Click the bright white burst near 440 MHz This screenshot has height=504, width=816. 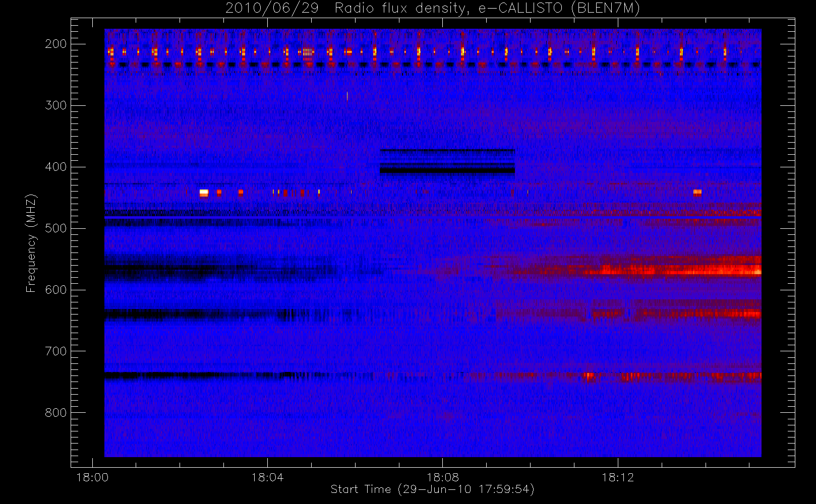pos(204,193)
